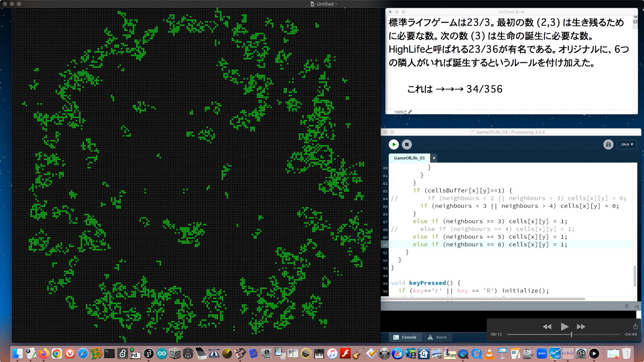Screen dimensions: 644x362
Task: Run the Processing sketch with the play button
Action: pyautogui.click(x=394, y=144)
